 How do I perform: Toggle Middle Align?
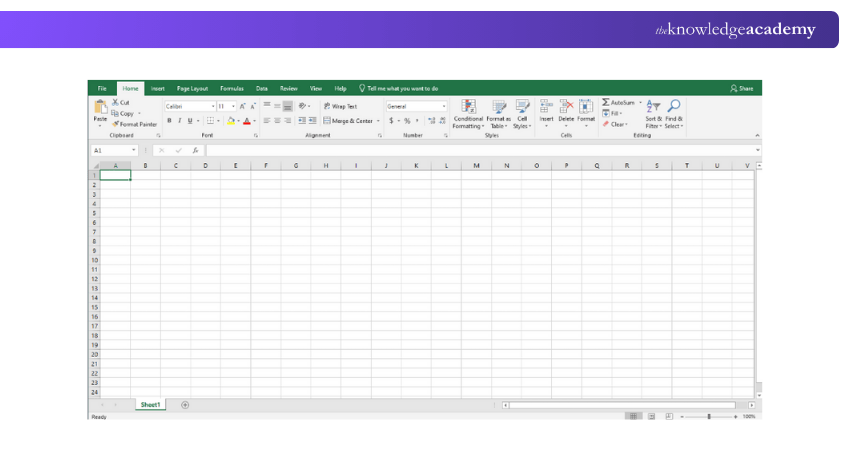277,106
